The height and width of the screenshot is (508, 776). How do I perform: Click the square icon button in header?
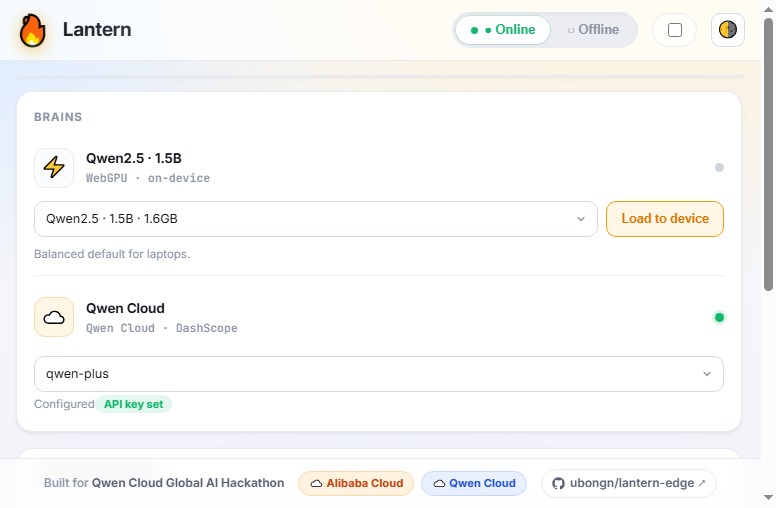675,30
